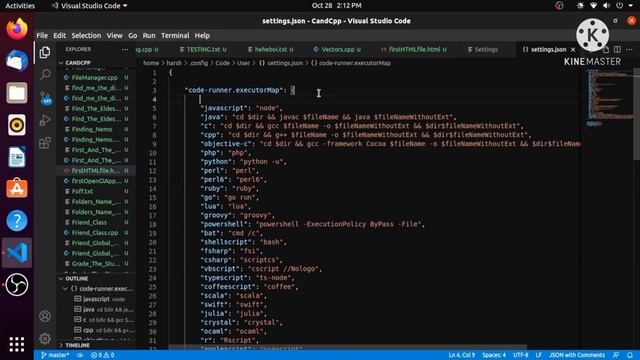Launch Thunderbird from the dock
The width and height of the screenshot is (640, 360).
(x=17, y=61)
